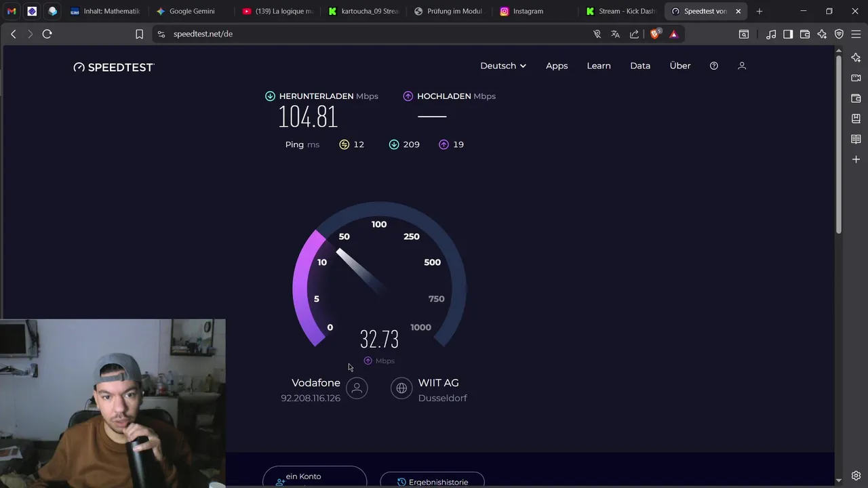Image resolution: width=868 pixels, height=488 pixels.
Task: Open the media playlist music note icon
Action: (x=771, y=34)
